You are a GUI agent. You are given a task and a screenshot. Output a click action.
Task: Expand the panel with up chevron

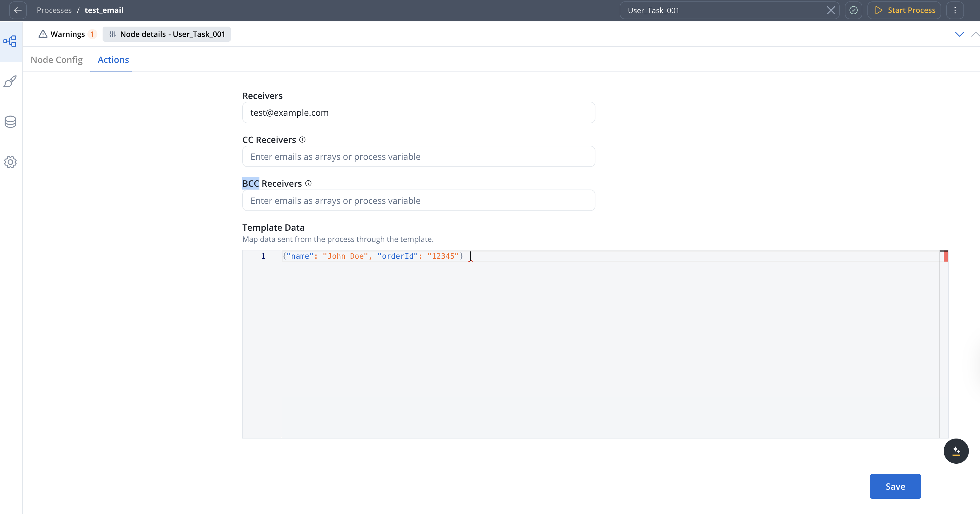pos(975,34)
